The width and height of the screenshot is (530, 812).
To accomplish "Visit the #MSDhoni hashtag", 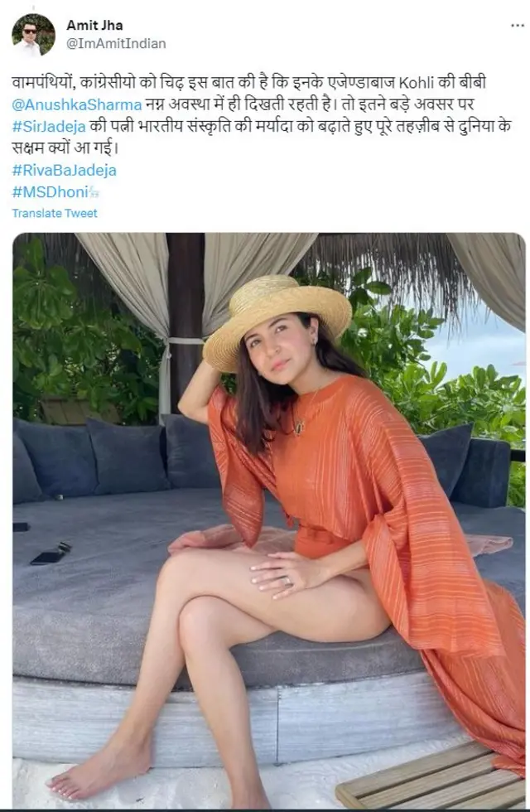I will click(51, 192).
